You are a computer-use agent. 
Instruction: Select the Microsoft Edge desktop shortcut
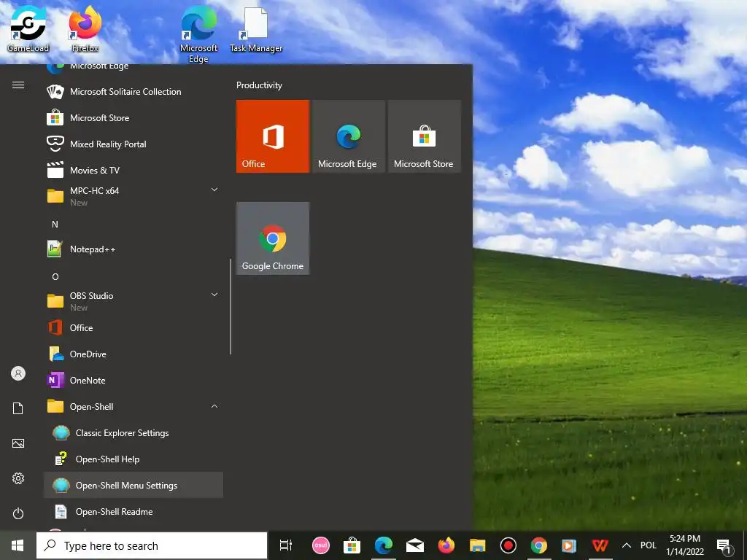(x=198, y=34)
